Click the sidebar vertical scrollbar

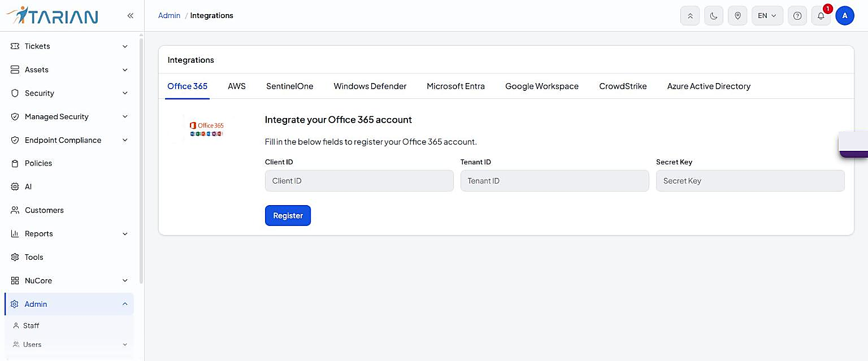[x=141, y=160]
